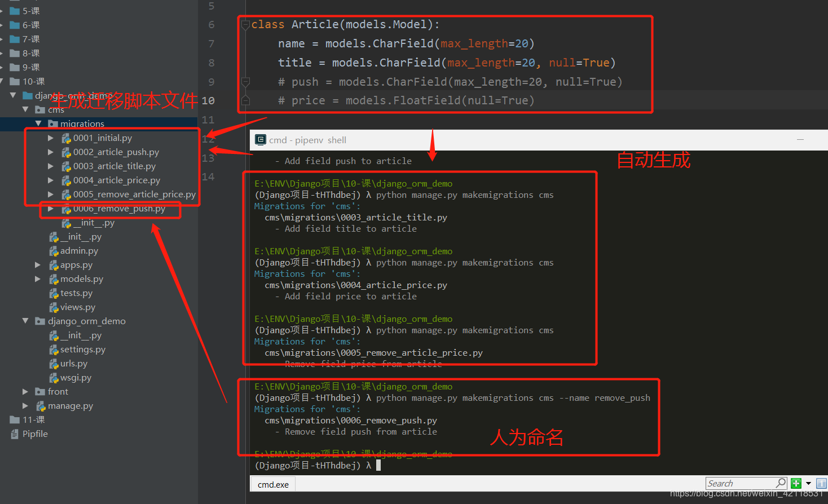Click folder icon of 5-课

coord(15,11)
